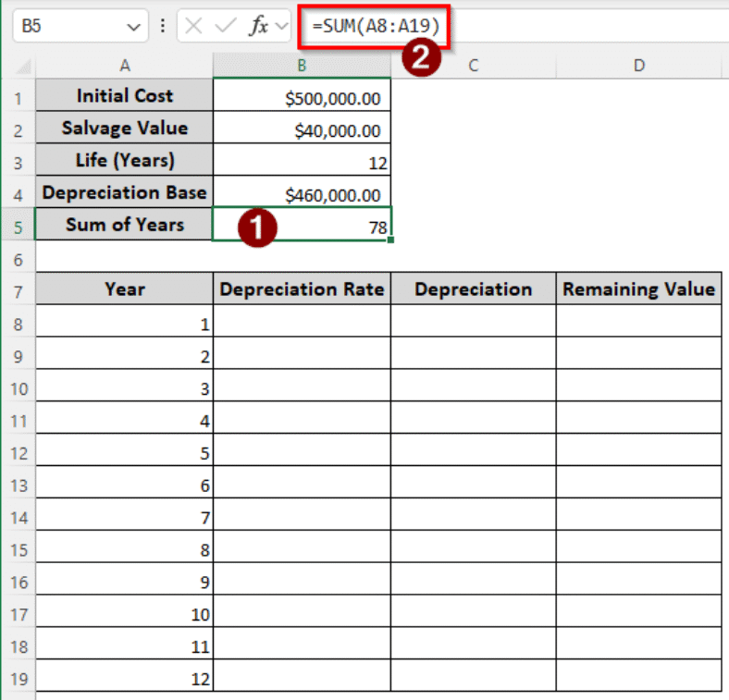Click Year 3 cell in row 10
Image resolution: width=729 pixels, height=700 pixels.
(125, 386)
